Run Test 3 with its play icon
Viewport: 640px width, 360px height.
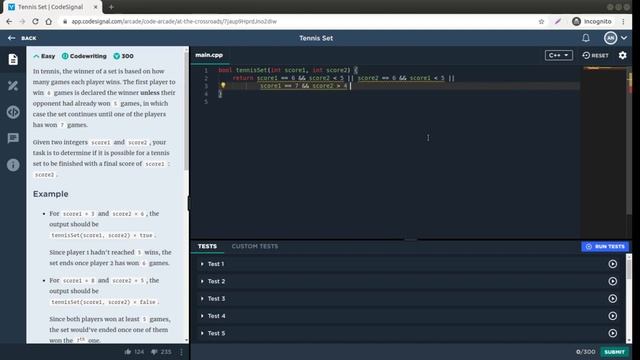tap(612, 299)
